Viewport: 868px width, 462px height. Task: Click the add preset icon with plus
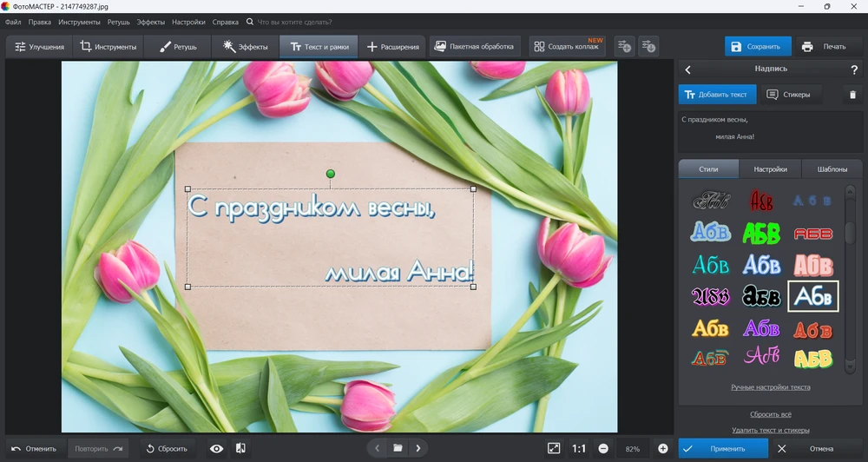coord(623,46)
